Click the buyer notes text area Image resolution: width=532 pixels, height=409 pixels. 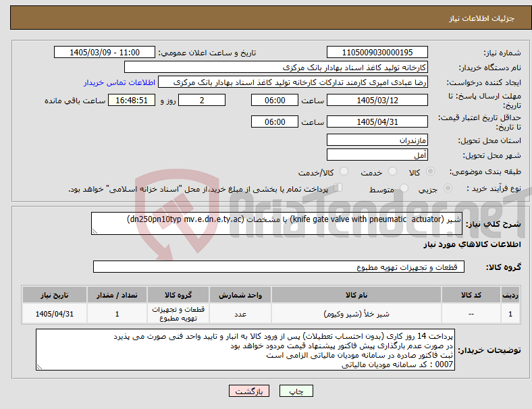pos(245,350)
